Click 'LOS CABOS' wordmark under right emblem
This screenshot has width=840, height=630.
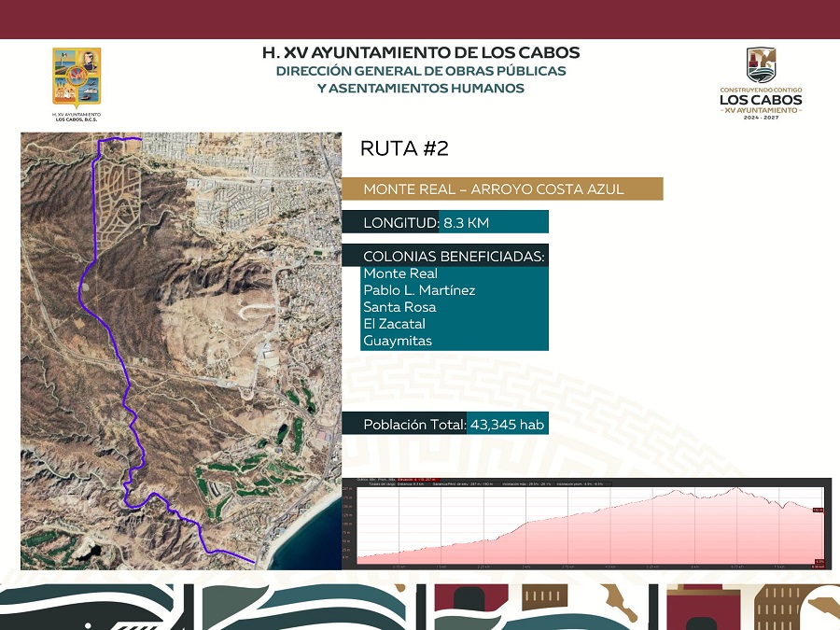click(x=761, y=100)
